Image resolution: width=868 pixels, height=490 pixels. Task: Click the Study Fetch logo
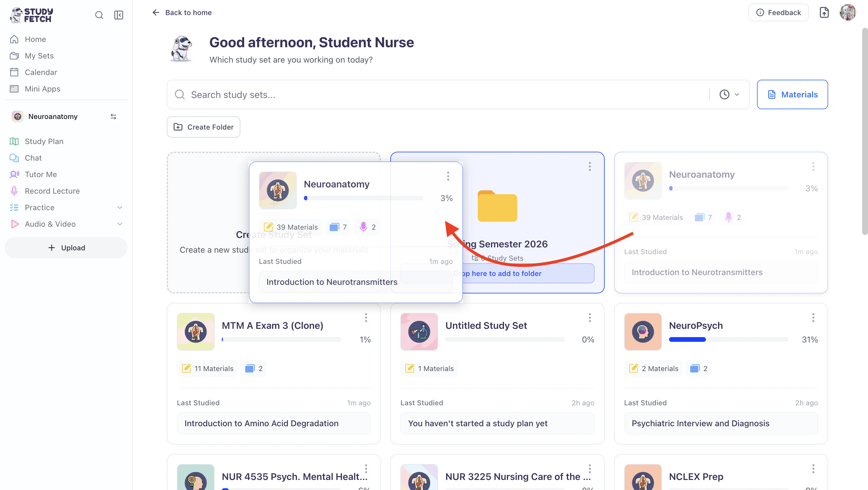[32, 15]
